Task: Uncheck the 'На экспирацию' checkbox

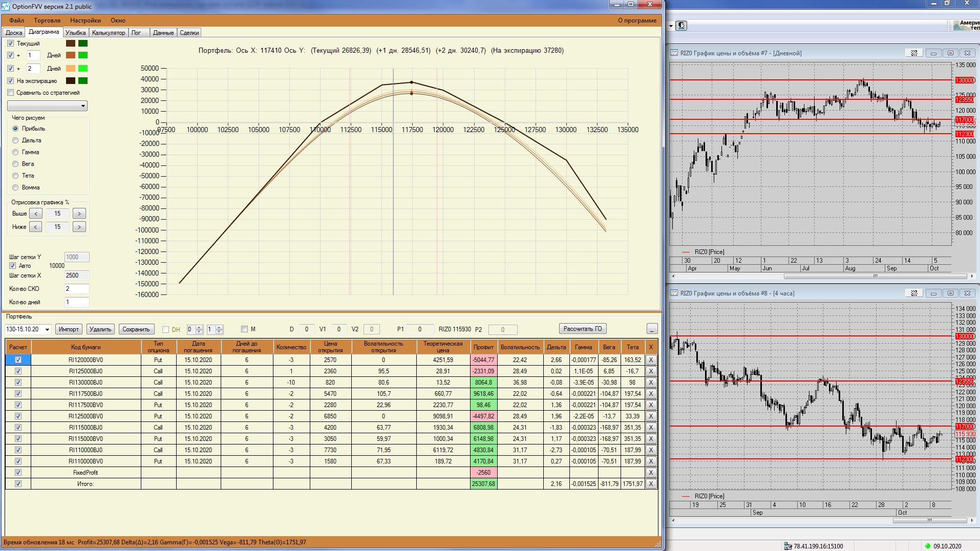Action: tap(11, 81)
